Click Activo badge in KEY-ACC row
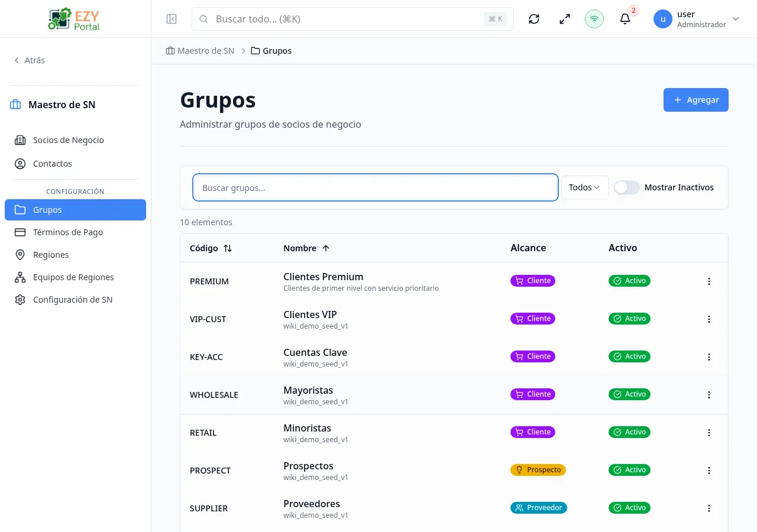Viewport: 757px width, 532px height. 629,356
